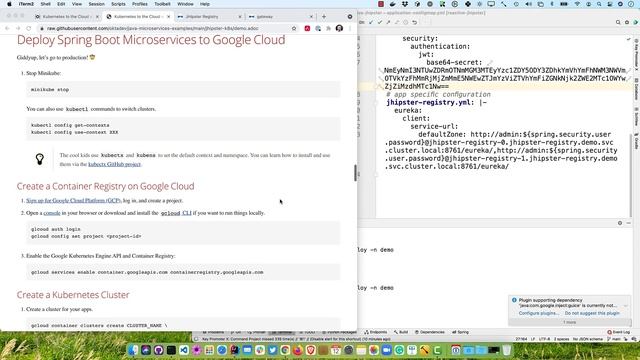
Task: Click the editor inspections checkmark widget
Action: point(628,39)
